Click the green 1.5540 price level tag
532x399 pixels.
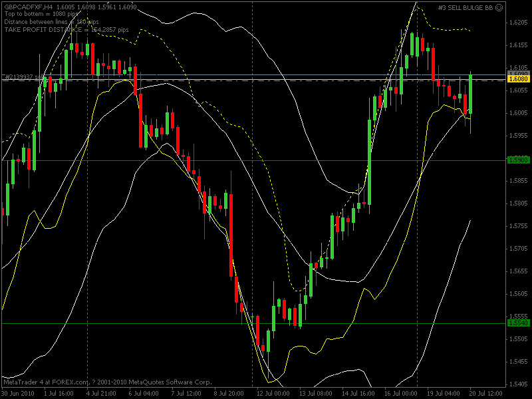tap(519, 323)
